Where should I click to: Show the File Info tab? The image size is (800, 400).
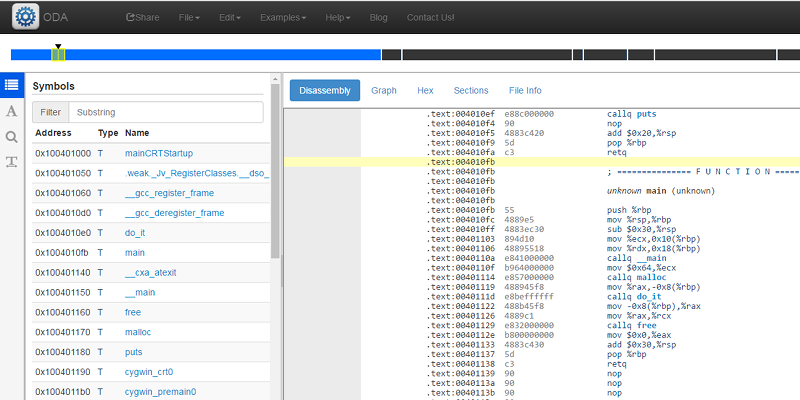pyautogui.click(x=525, y=90)
